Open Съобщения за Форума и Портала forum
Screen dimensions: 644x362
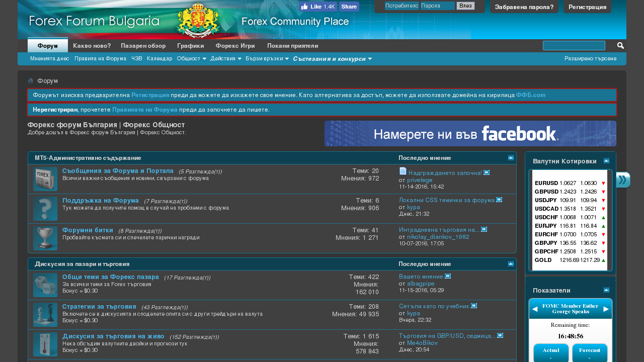pos(118,171)
